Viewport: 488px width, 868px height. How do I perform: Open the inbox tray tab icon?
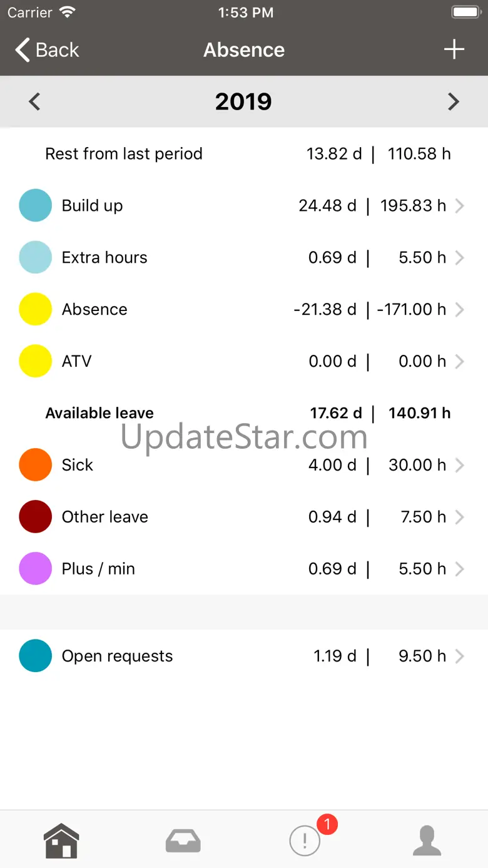click(183, 840)
